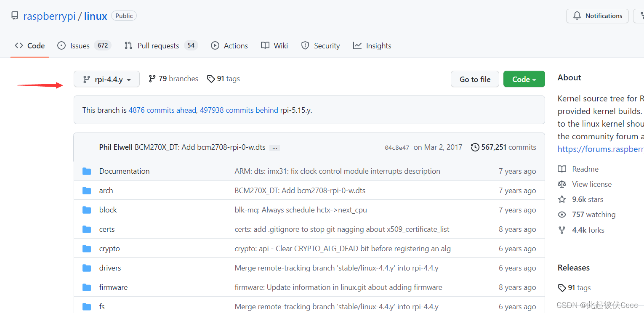Click the linux repository name link
The width and height of the screenshot is (644, 313).
[96, 16]
